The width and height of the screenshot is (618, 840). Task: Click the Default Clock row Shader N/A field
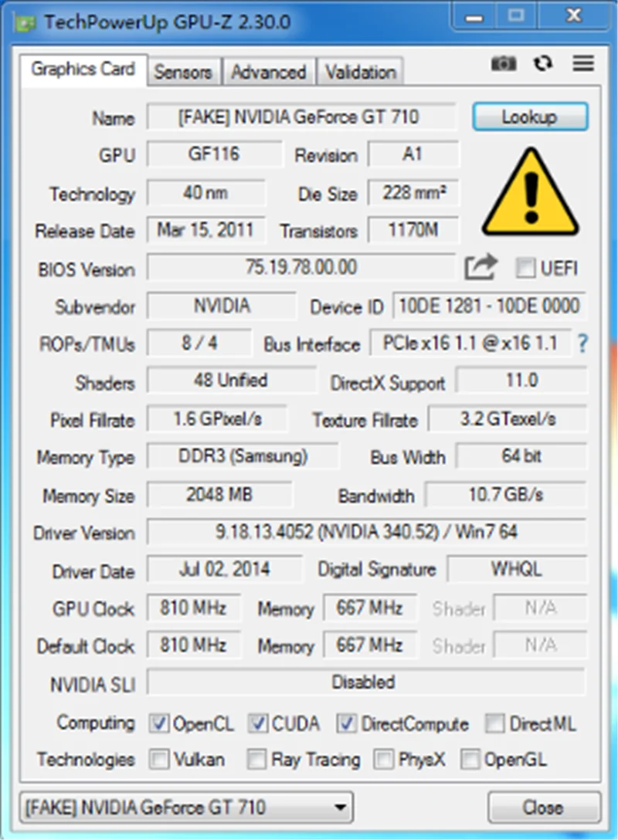(x=540, y=645)
